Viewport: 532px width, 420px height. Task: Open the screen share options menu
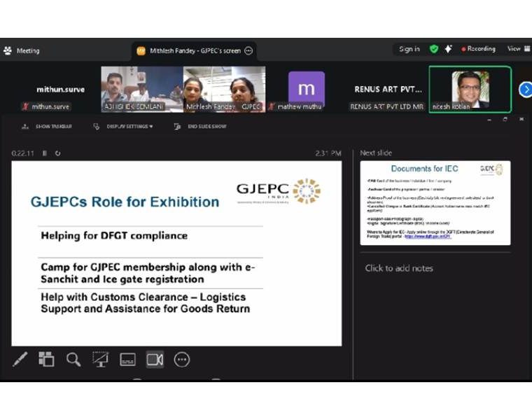[x=248, y=50]
